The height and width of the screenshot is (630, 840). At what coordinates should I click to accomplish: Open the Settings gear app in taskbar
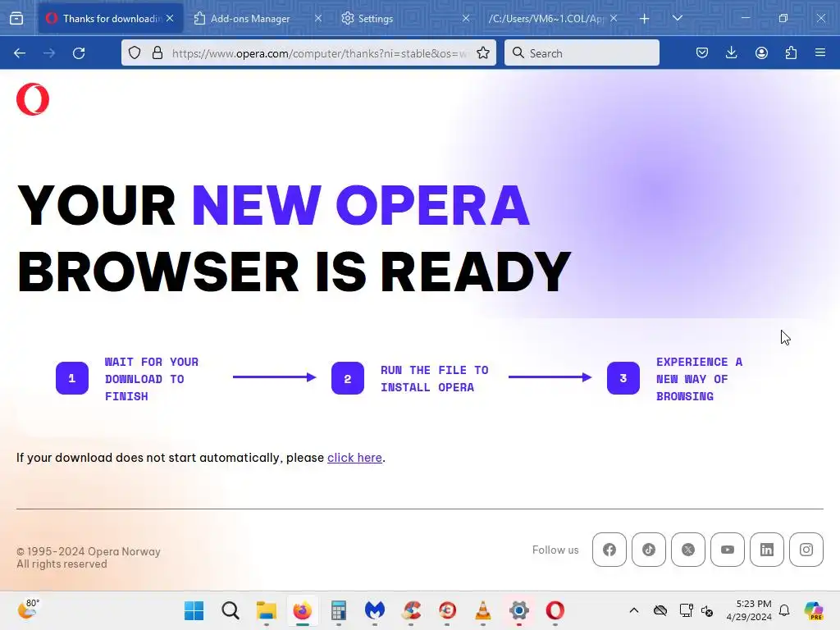pos(519,610)
